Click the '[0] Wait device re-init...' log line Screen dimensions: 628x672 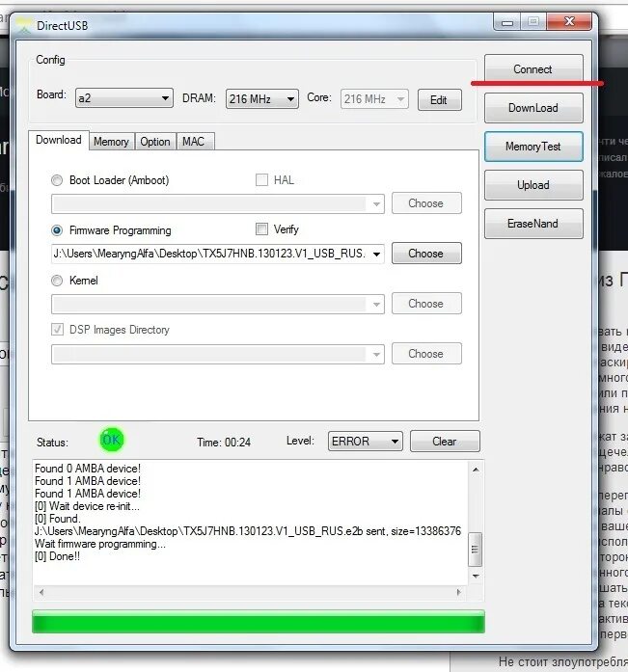click(87, 506)
